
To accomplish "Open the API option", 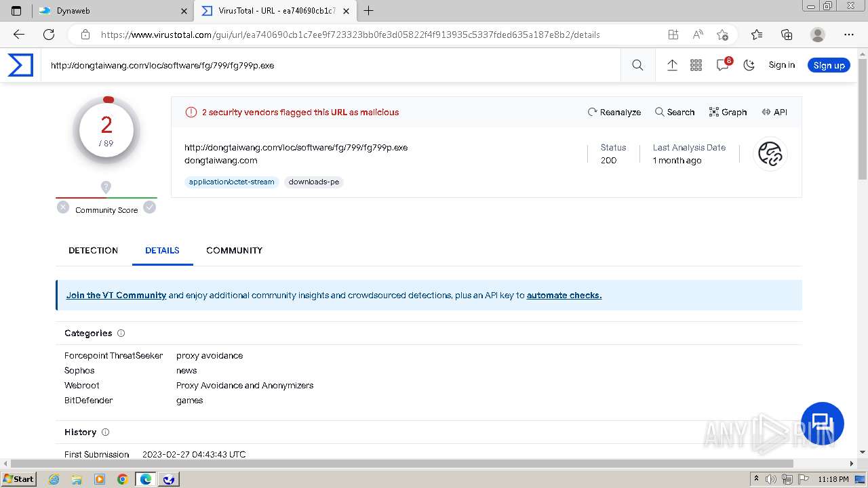I will click(774, 112).
